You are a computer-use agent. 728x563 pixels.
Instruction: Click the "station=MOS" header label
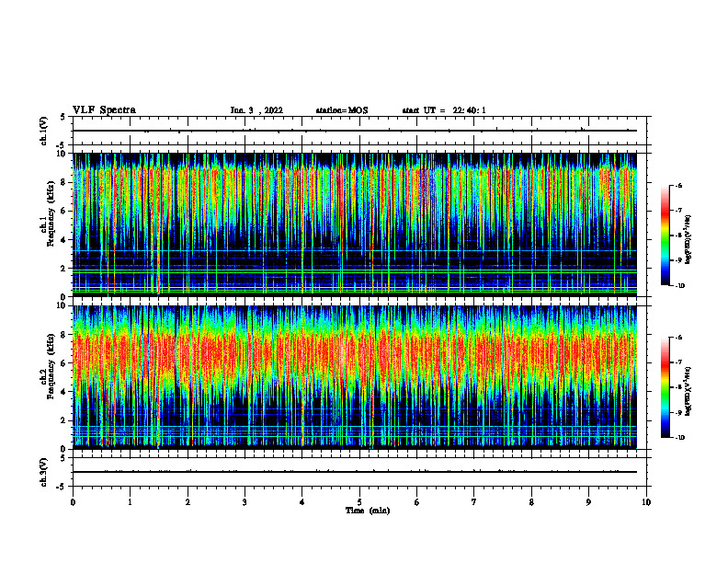click(x=342, y=110)
